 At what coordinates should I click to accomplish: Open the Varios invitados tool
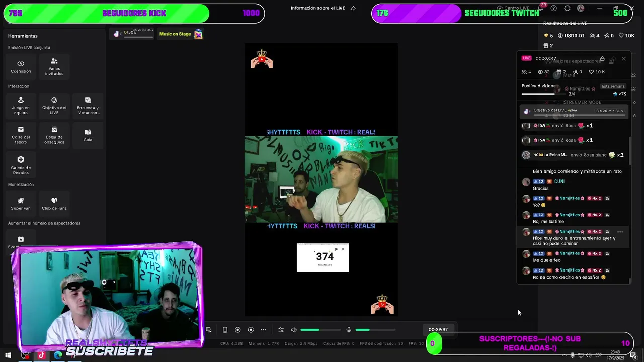pyautogui.click(x=54, y=66)
